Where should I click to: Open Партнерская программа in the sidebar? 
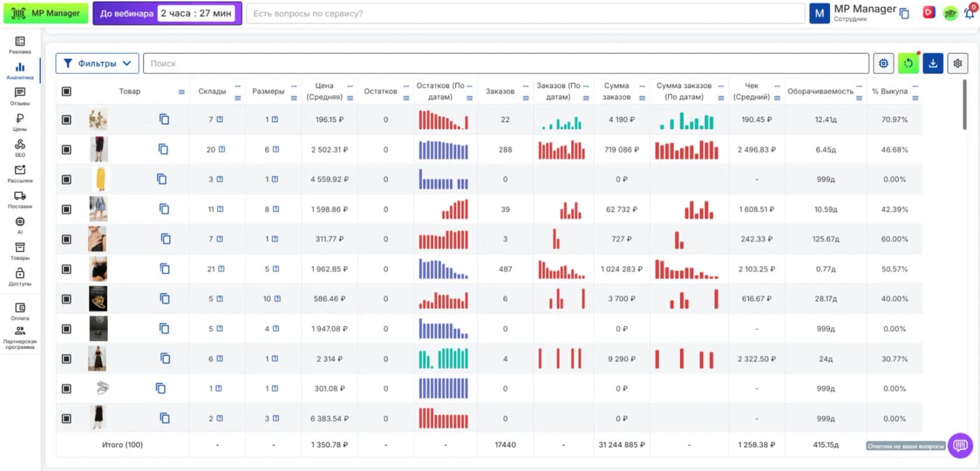20,338
